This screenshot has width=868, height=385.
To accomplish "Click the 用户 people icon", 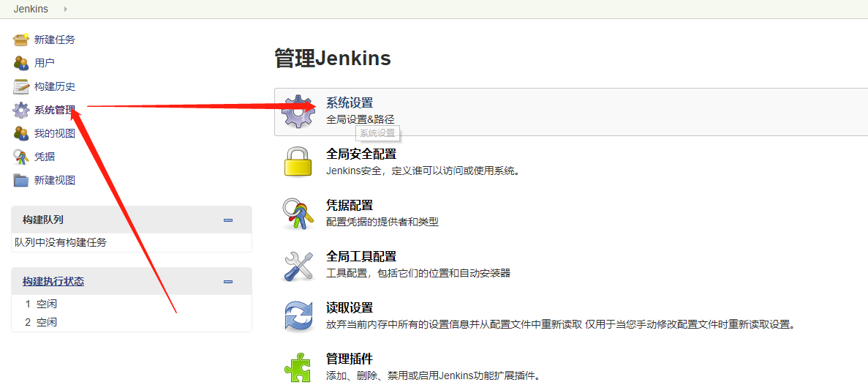I will coord(21,63).
